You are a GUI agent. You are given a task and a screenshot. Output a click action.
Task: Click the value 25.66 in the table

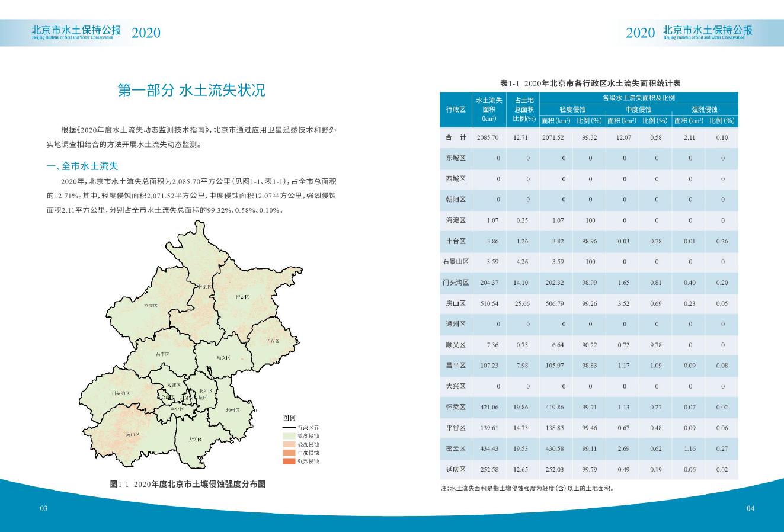pyautogui.click(x=521, y=304)
